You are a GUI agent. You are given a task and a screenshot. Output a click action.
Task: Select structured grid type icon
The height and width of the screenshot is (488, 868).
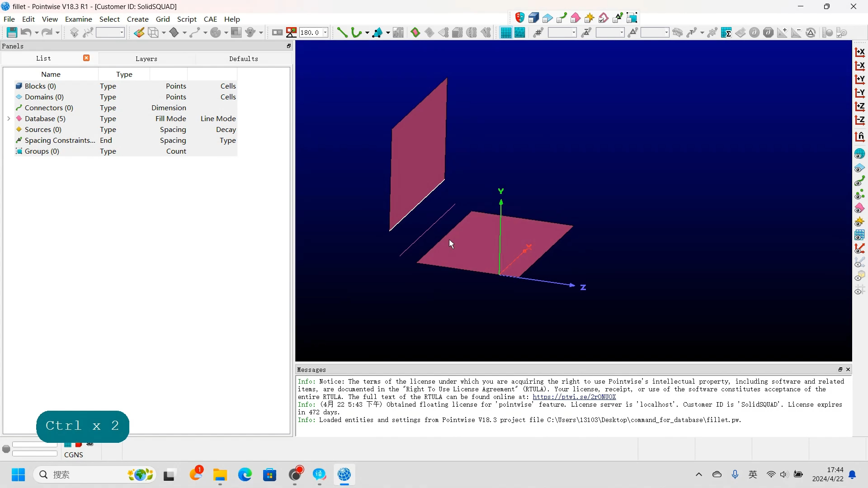505,32
